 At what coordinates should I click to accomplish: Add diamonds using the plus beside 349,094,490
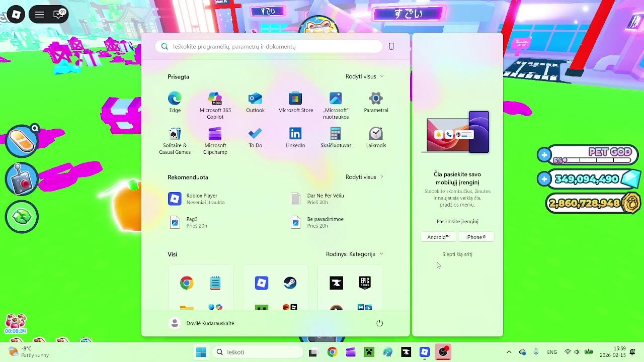[x=544, y=179]
